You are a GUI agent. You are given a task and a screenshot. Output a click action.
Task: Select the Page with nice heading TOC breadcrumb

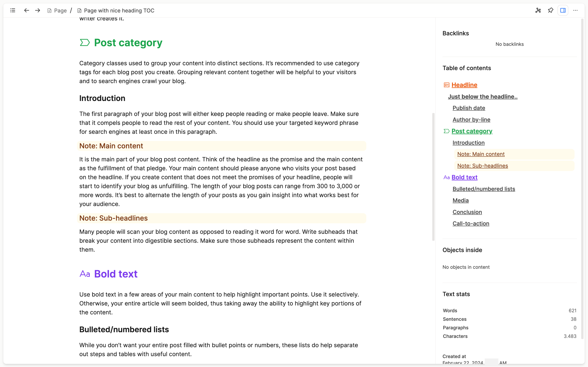coord(116,10)
